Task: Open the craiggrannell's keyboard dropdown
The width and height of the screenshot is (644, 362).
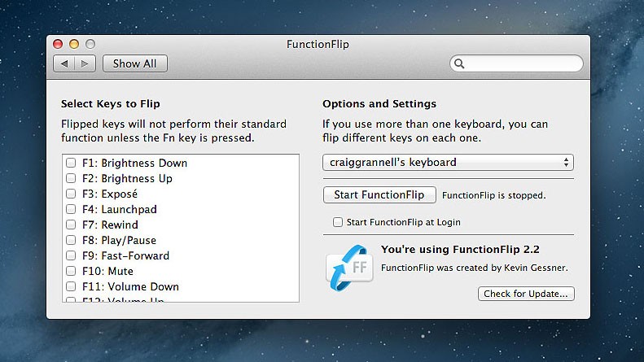Action: pos(448,162)
